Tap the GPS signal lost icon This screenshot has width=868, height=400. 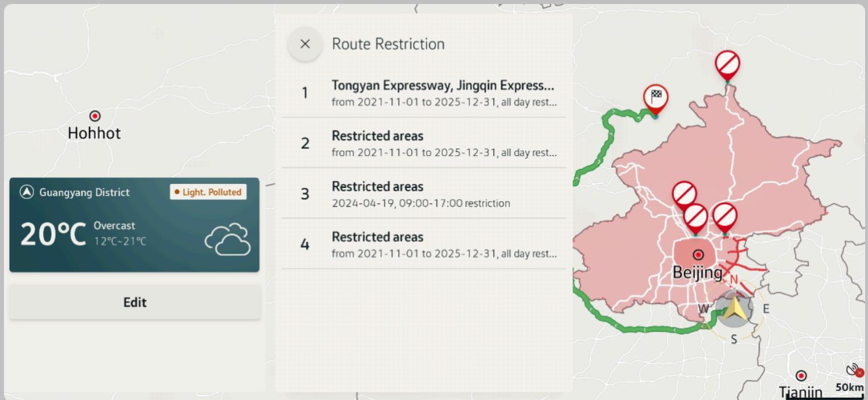(855, 370)
